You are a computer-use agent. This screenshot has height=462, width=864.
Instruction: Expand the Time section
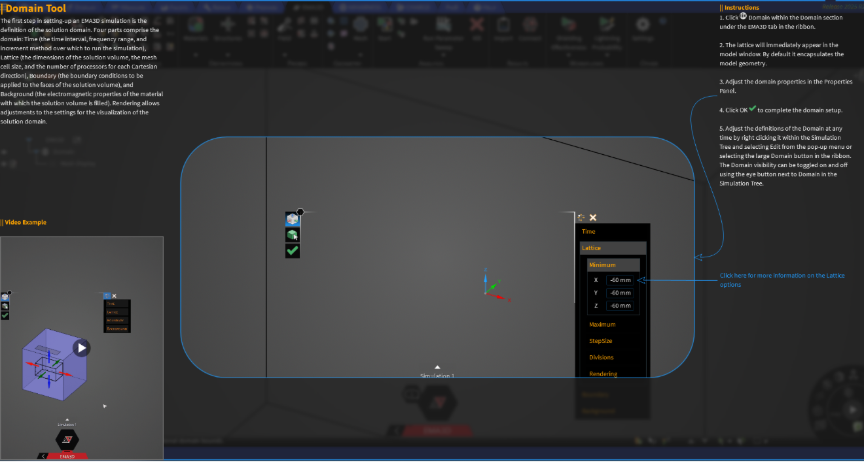tap(590, 232)
